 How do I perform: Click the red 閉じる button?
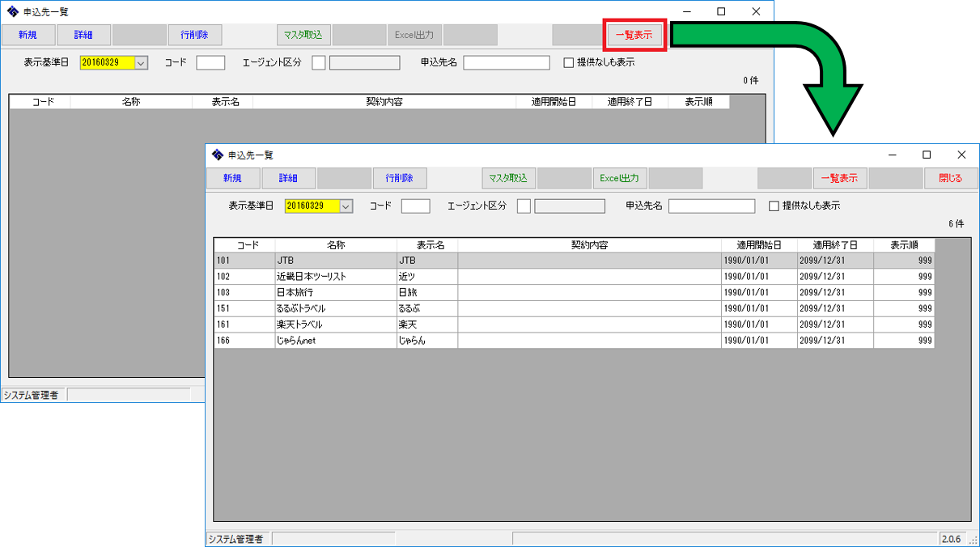coord(950,178)
